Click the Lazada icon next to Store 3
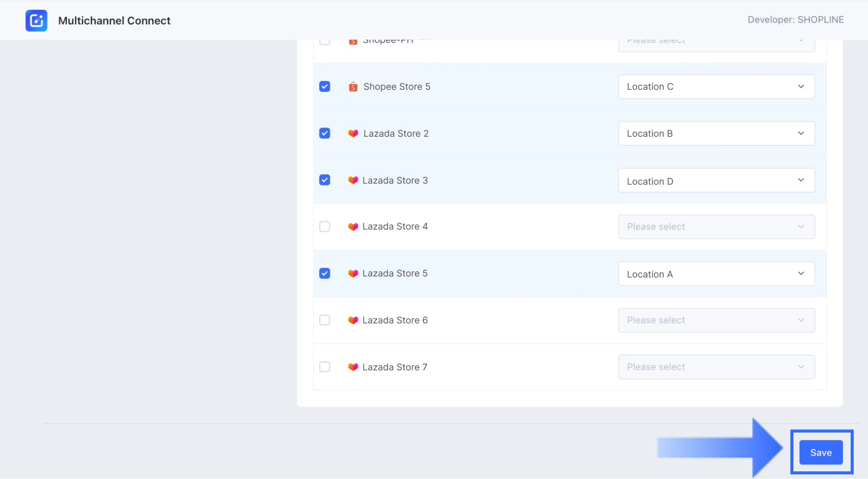Image resolution: width=868 pixels, height=479 pixels. (353, 181)
